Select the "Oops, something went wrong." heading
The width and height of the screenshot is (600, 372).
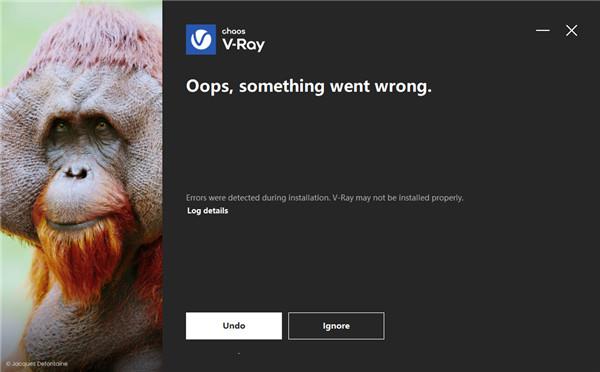pos(309,86)
